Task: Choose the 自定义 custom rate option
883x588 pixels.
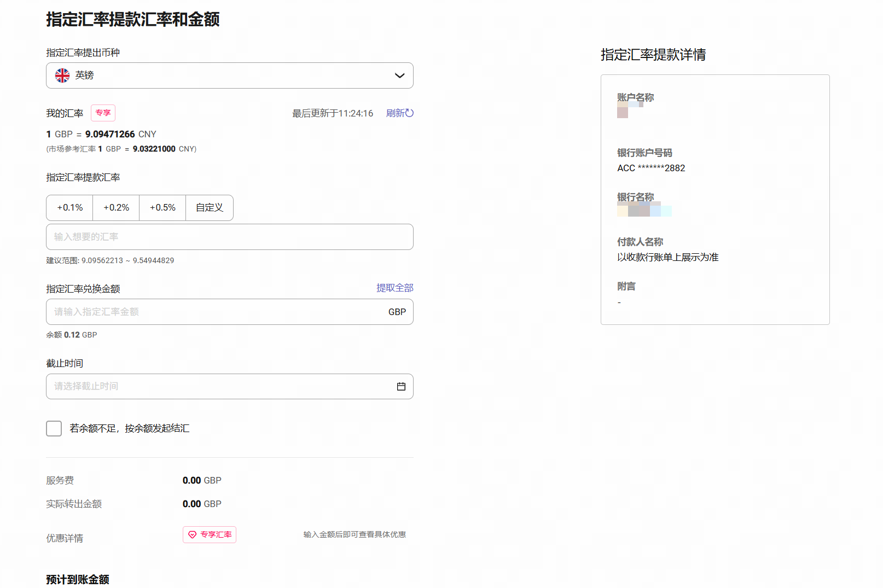Action: point(210,208)
